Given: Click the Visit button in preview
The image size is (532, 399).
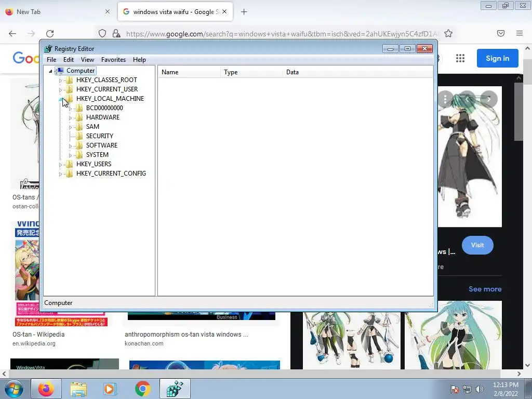Looking at the screenshot, I should [x=477, y=245].
